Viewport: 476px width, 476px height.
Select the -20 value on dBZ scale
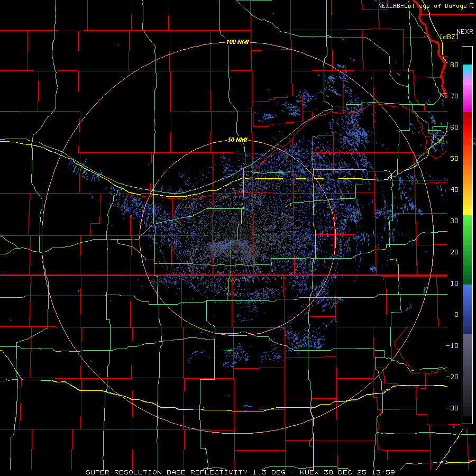click(x=452, y=377)
